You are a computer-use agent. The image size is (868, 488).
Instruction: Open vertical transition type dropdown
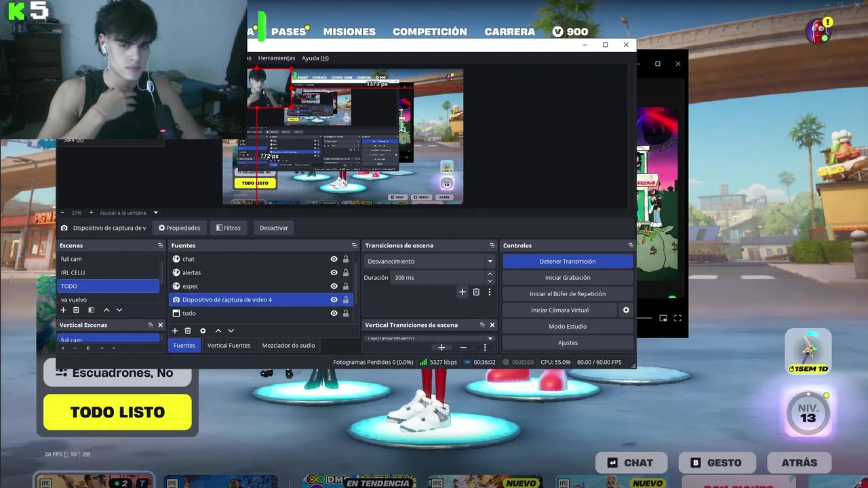(430, 338)
